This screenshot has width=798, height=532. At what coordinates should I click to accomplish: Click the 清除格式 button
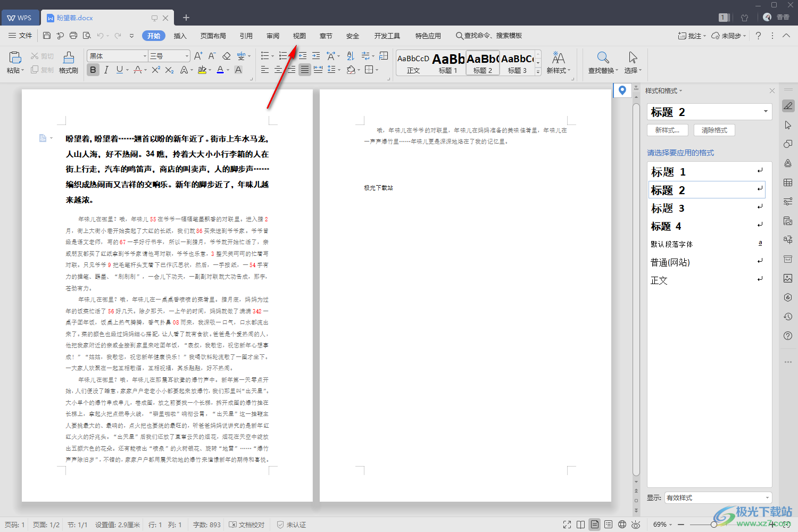coord(714,130)
